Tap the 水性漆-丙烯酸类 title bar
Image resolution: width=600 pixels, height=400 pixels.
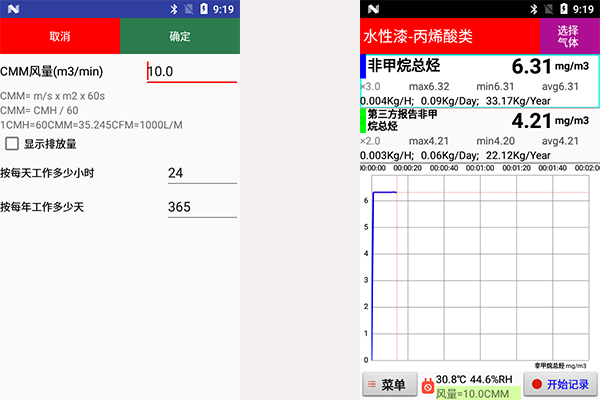coord(448,36)
